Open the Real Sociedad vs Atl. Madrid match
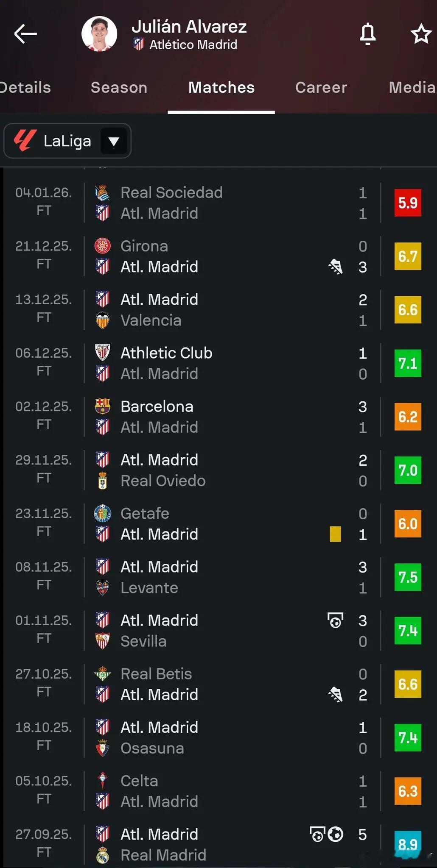Screen dimensions: 437x868 point(218,203)
